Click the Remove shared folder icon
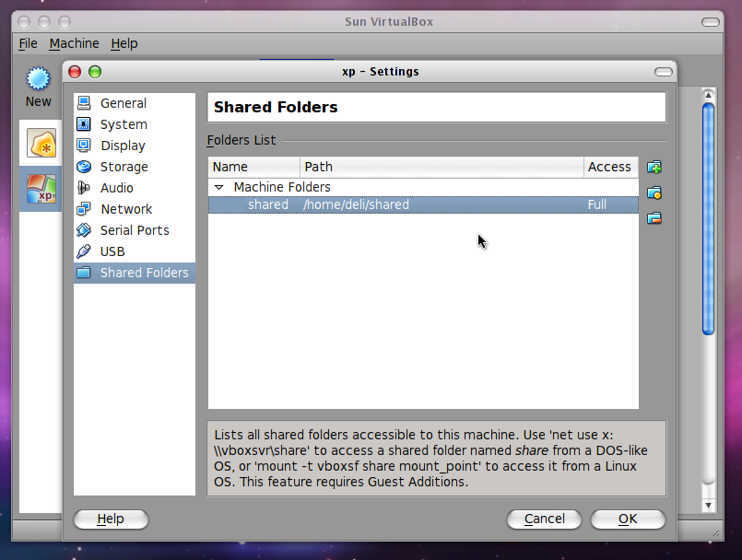This screenshot has height=560, width=742. coord(654,218)
